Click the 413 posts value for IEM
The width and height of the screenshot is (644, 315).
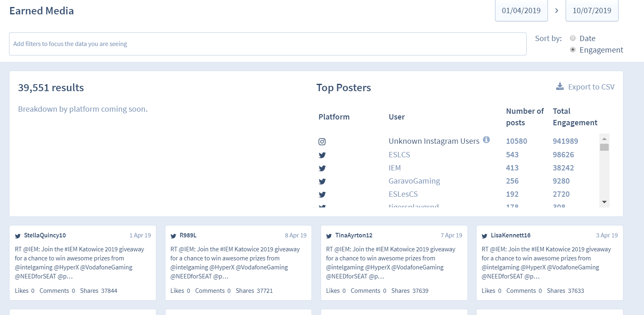pyautogui.click(x=512, y=168)
